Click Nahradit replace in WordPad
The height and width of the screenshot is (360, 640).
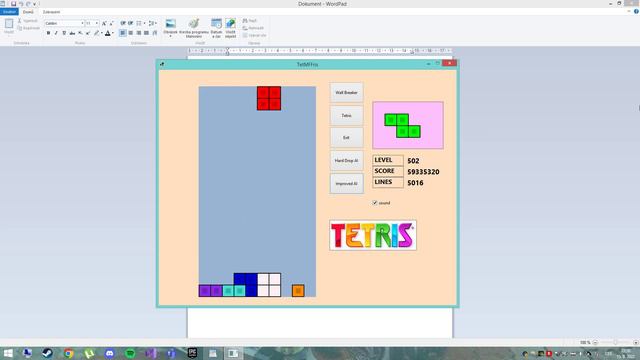(253, 28)
